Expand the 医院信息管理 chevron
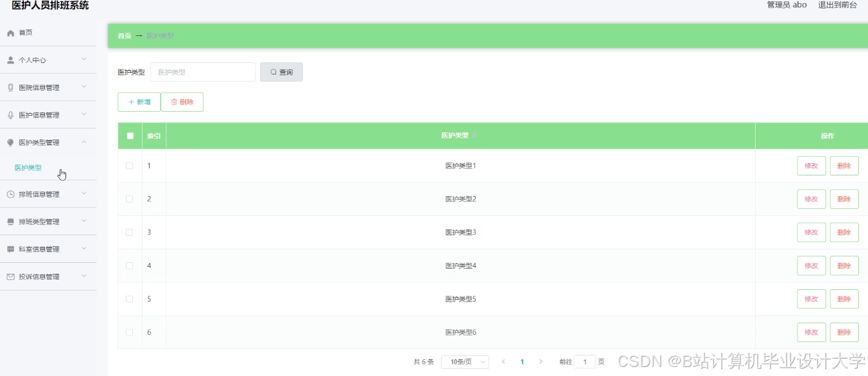This screenshot has width=868, height=376. pyautogui.click(x=84, y=87)
